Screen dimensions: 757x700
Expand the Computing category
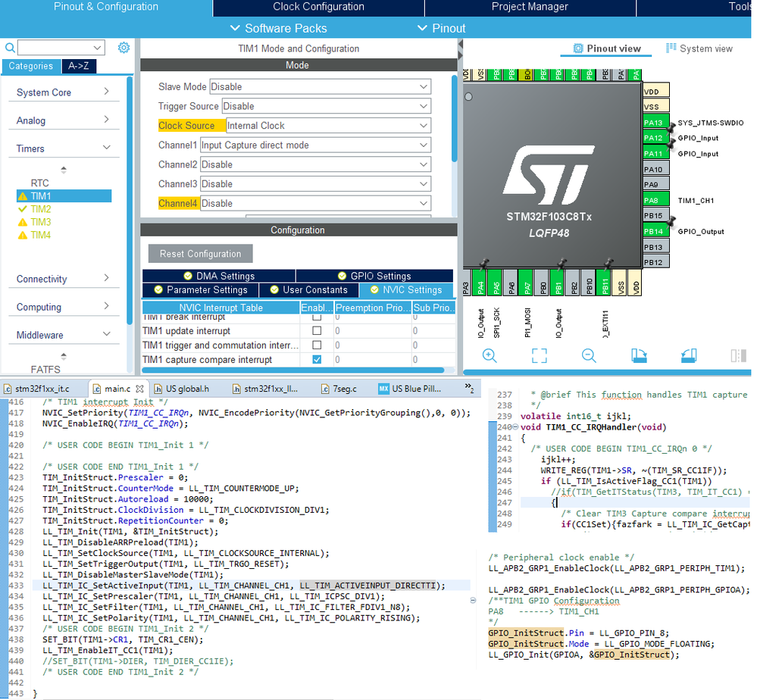click(x=64, y=307)
